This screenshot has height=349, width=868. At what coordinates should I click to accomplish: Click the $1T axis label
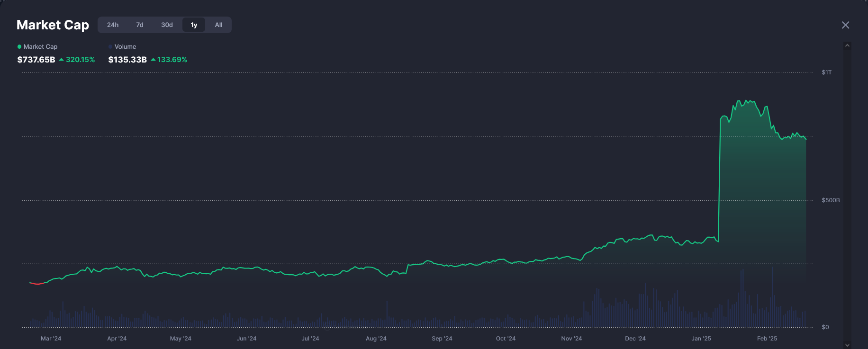coord(826,72)
